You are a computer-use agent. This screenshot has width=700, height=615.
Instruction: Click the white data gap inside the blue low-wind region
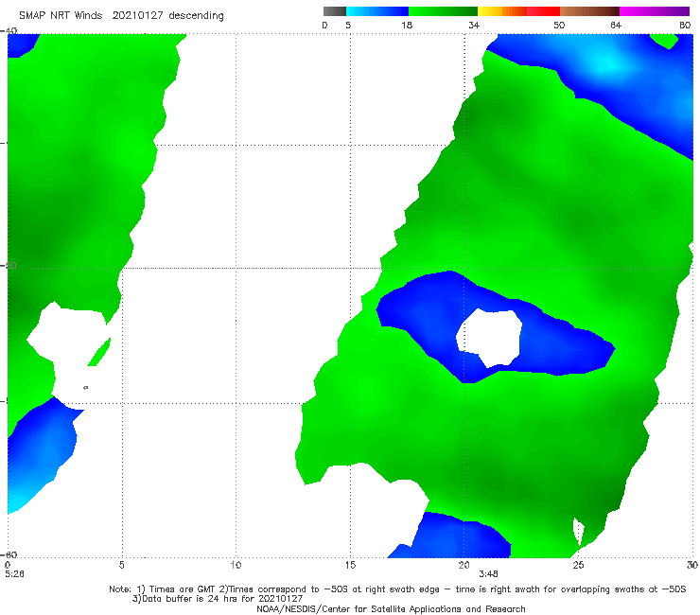point(490,338)
